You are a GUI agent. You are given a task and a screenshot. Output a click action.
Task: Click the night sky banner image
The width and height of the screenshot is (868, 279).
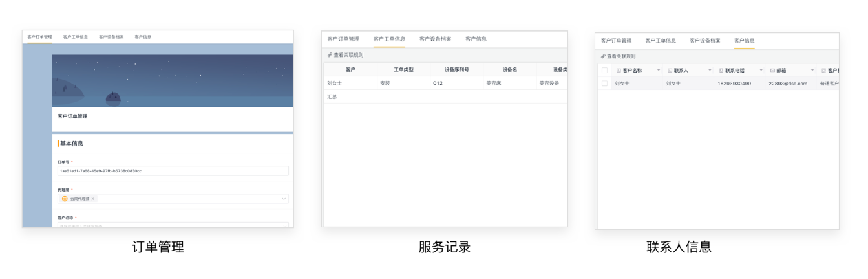[x=173, y=81]
